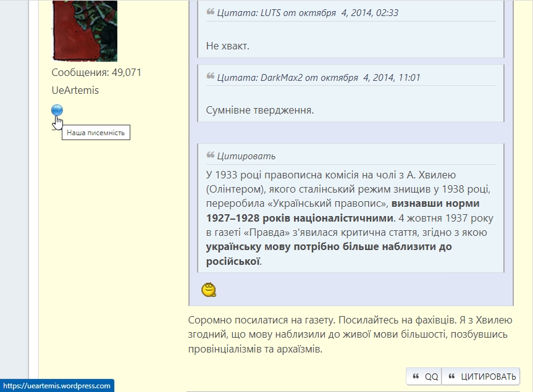Click the quote mark icon beside DarkMax2 citation
533x392 pixels.
[x=210, y=77]
